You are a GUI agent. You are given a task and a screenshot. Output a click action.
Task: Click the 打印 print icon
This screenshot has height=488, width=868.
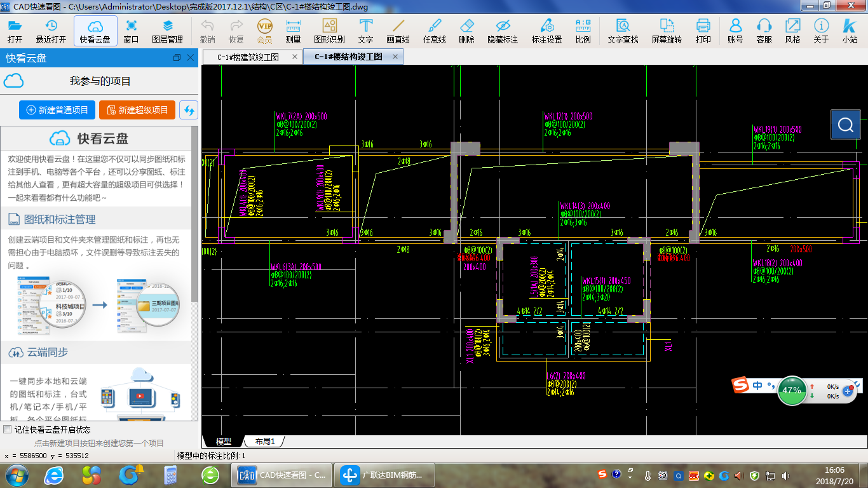click(x=703, y=31)
